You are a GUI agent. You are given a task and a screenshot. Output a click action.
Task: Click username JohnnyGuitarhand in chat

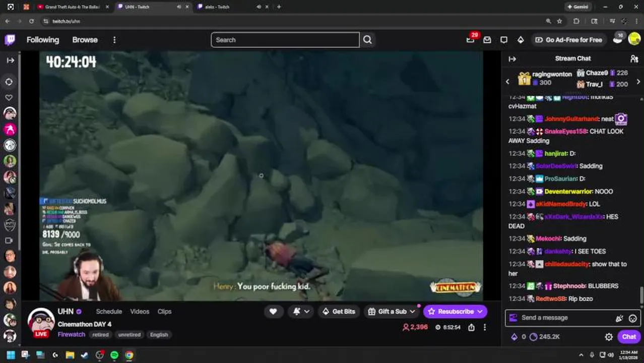[571, 119]
